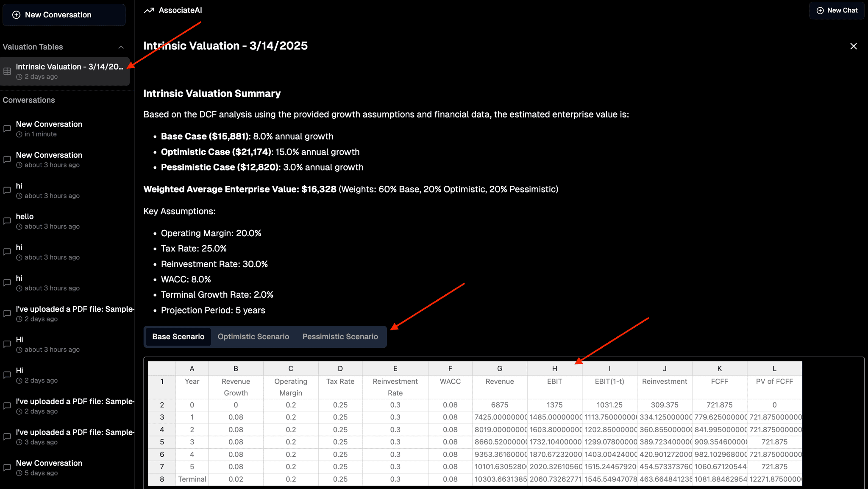Viewport: 868px width, 489px height.
Task: Select column G header in spreadsheet
Action: click(x=500, y=369)
